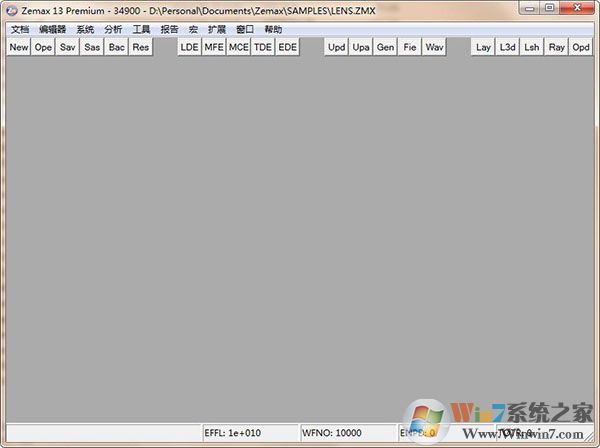Open the Opd fan plot button
Image resolution: width=600 pixels, height=448 pixels.
[x=581, y=47]
